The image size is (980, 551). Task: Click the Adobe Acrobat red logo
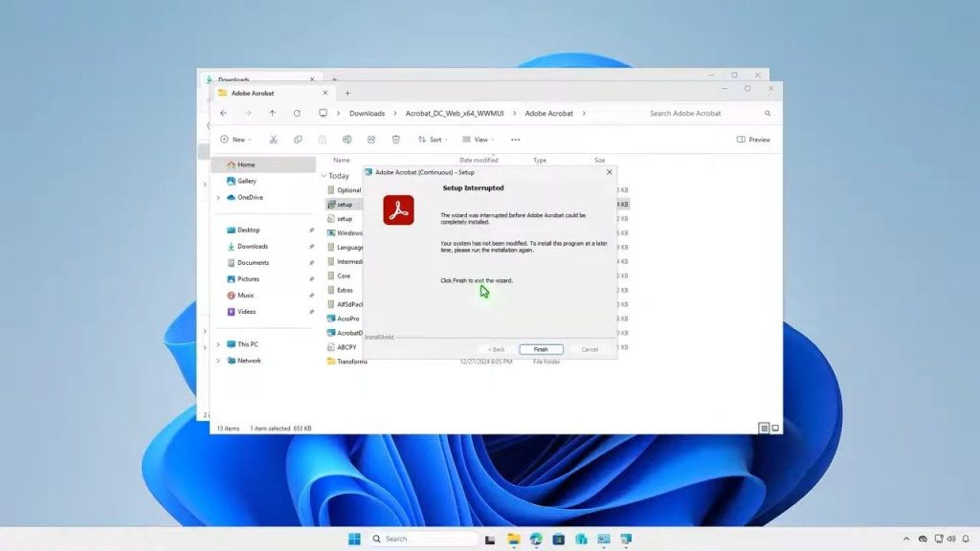[x=399, y=209]
